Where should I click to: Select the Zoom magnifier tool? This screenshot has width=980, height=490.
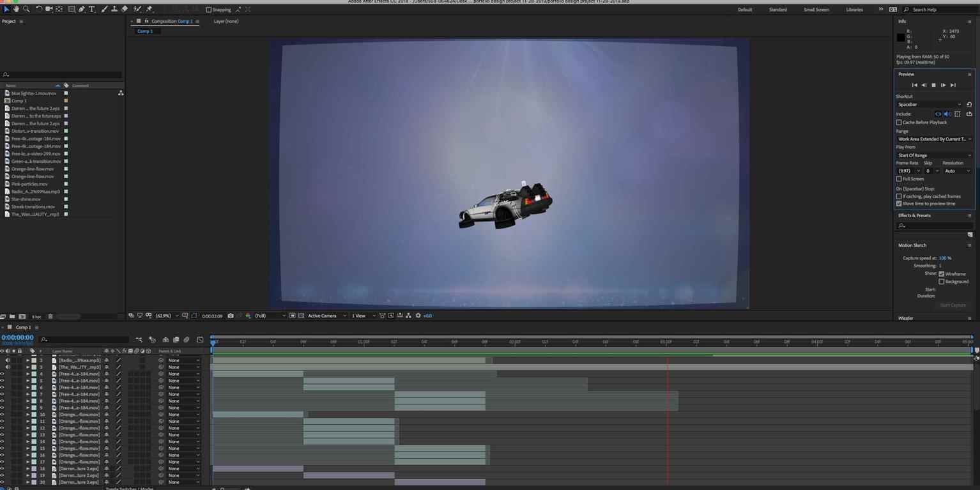pyautogui.click(x=26, y=10)
